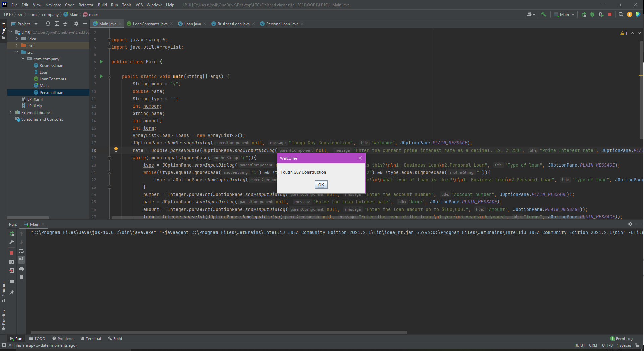Click the Debug bug icon in toolbar
Image resolution: width=644 pixels, height=351 pixels.
(592, 14)
